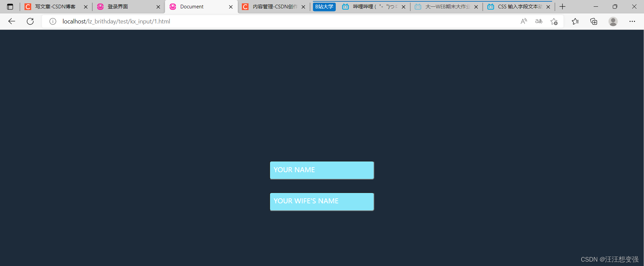The image size is (644, 266).
Task: Minimize the browser window
Action: pyautogui.click(x=596, y=7)
